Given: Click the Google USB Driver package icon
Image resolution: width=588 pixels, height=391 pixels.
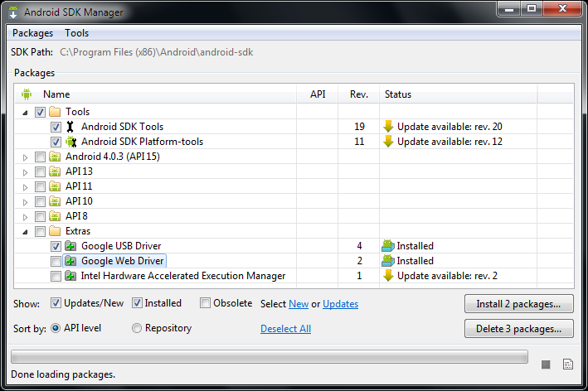Looking at the screenshot, I should tap(70, 246).
